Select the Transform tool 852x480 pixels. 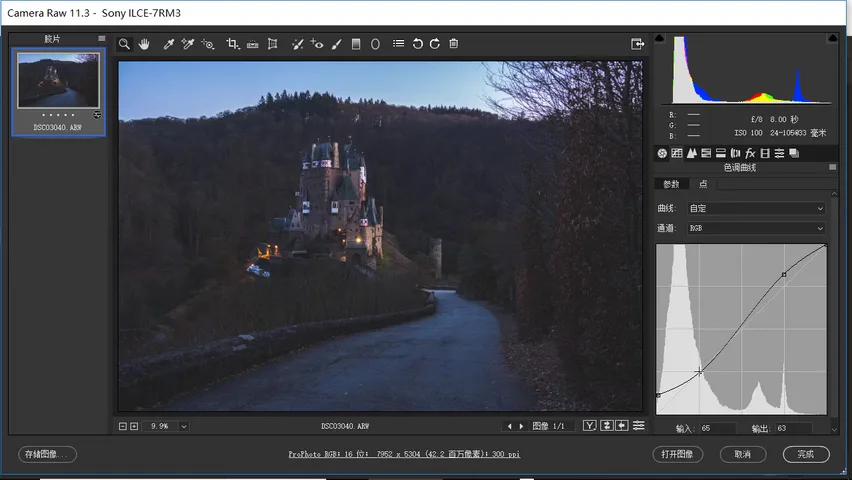(x=273, y=44)
